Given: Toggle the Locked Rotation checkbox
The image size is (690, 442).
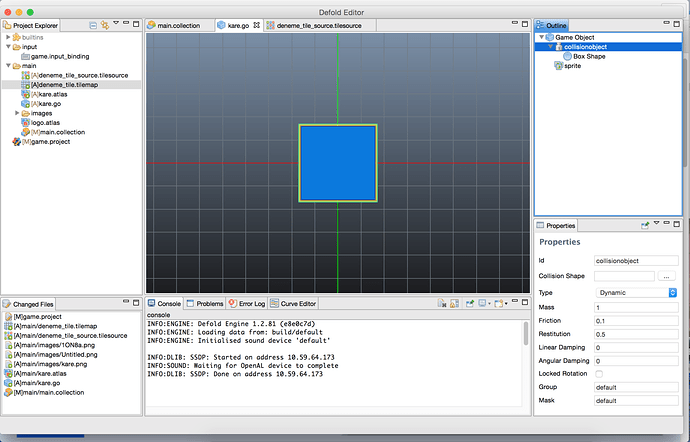Looking at the screenshot, I should pos(598,372).
